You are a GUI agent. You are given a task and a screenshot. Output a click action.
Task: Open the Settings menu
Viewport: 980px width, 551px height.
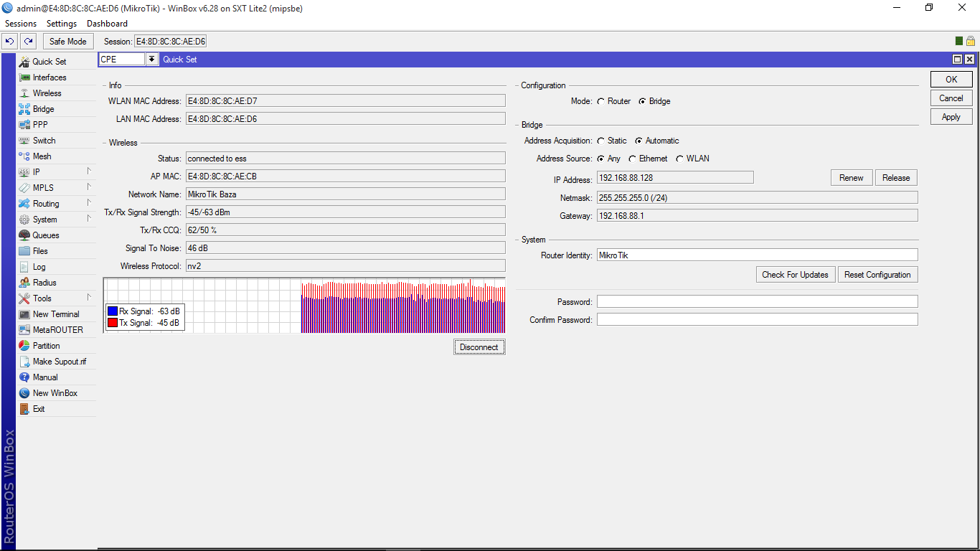click(x=62, y=24)
